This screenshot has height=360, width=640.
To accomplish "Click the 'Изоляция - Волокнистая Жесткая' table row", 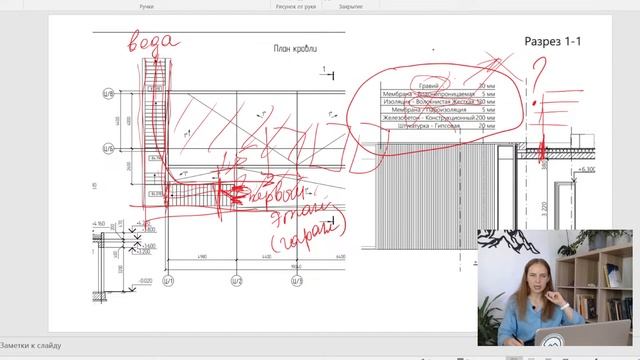I will [438, 102].
